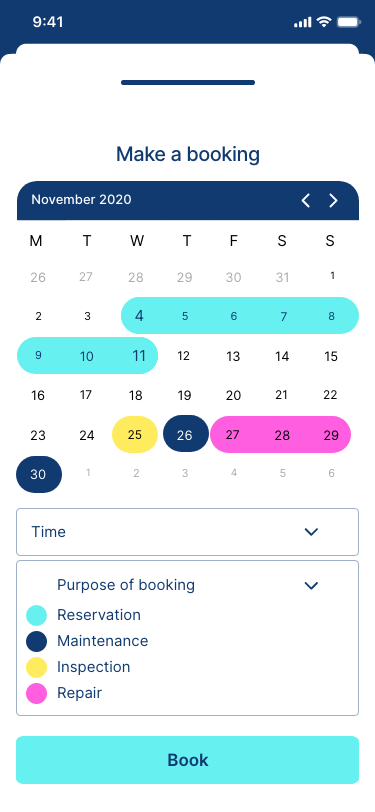Open the Time selection field
Viewport: 375px width, 812px height.
[x=188, y=532]
